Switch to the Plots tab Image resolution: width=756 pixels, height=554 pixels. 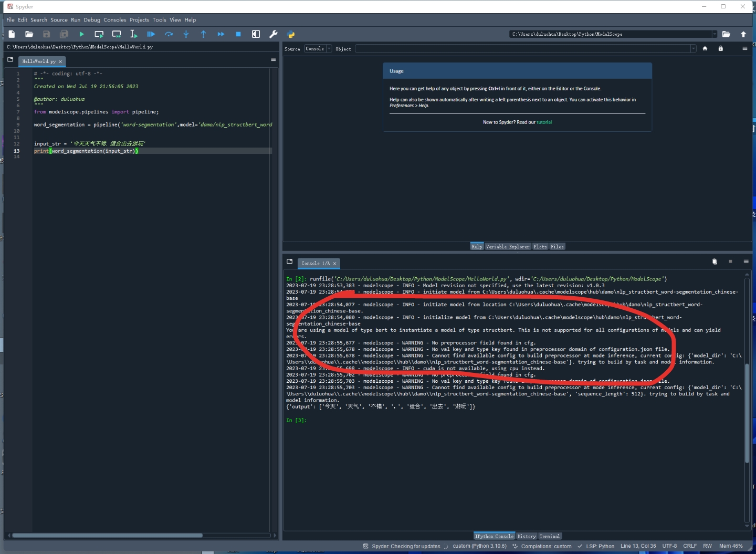click(x=540, y=247)
